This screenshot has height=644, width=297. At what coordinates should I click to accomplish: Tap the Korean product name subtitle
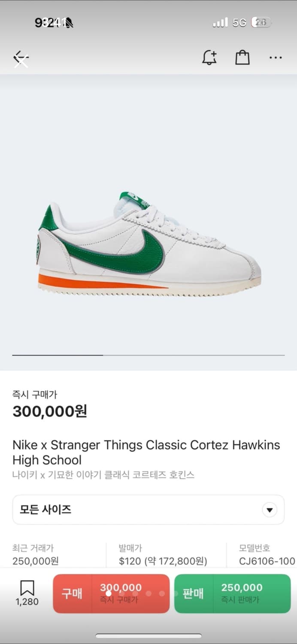[x=103, y=475]
